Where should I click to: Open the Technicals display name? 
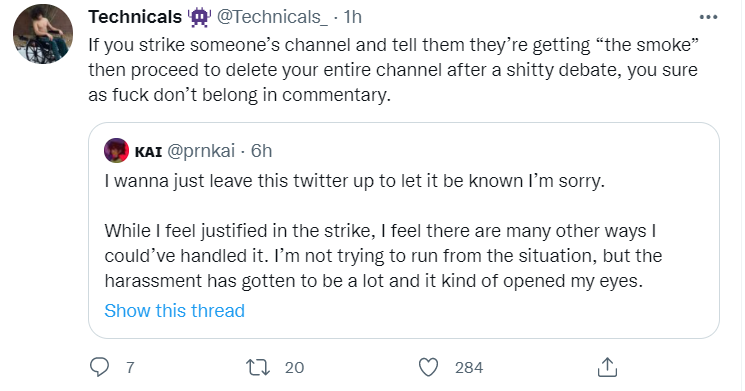135,17
